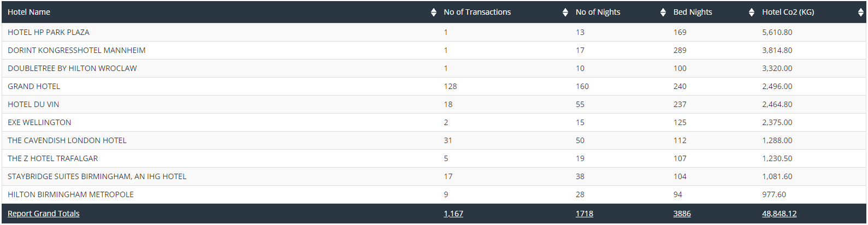Select the DORINT KONGRESSHOTEL MANNHEIM row
This screenshot has height=225, width=868.
coord(434,50)
